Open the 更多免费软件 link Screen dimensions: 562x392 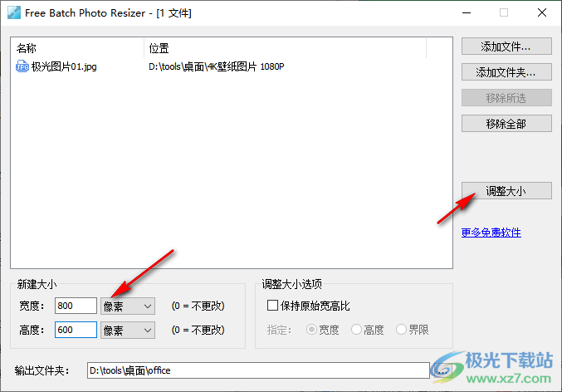coord(491,233)
